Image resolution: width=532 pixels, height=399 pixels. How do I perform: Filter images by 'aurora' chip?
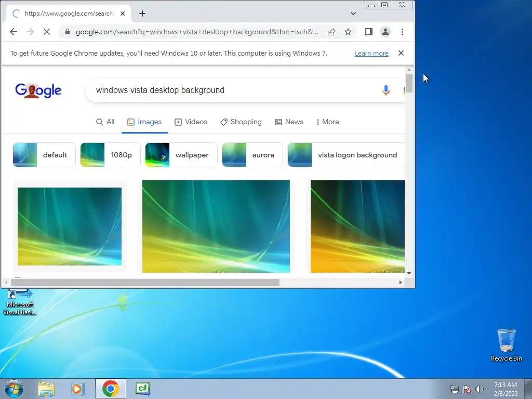(x=252, y=155)
